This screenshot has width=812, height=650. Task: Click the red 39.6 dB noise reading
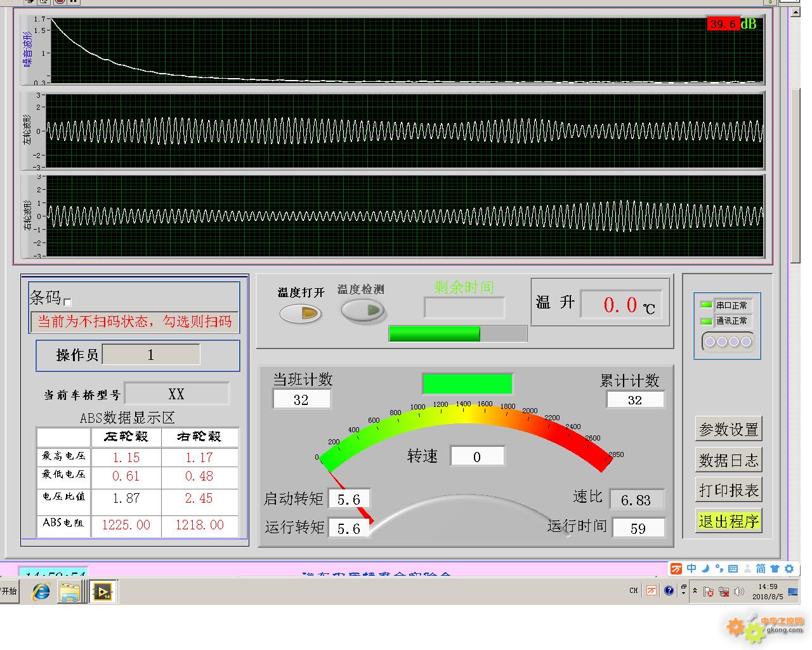[x=723, y=24]
